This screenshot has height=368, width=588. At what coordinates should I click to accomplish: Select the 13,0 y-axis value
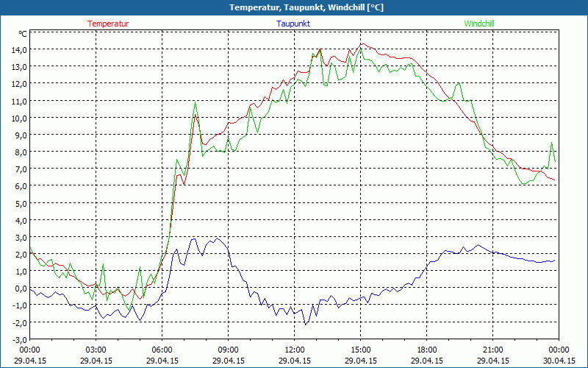(18, 67)
